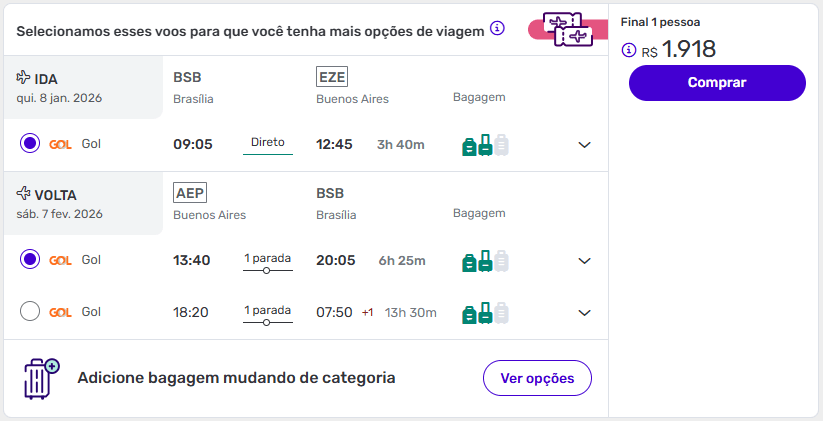Screen dimensions: 823x421
Task: Click the baggage icons on the 18:20 flight
Action: [485, 313]
